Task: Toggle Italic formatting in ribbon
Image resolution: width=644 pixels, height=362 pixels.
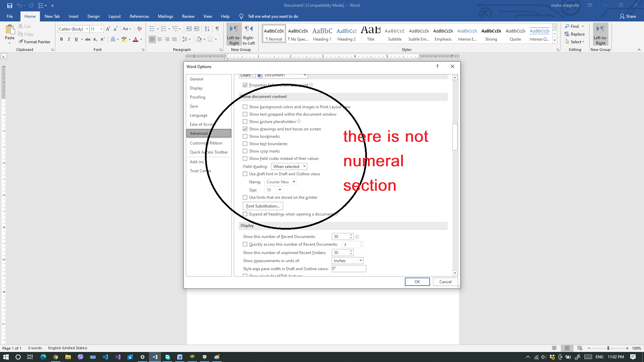Action: pyautogui.click(x=69, y=39)
